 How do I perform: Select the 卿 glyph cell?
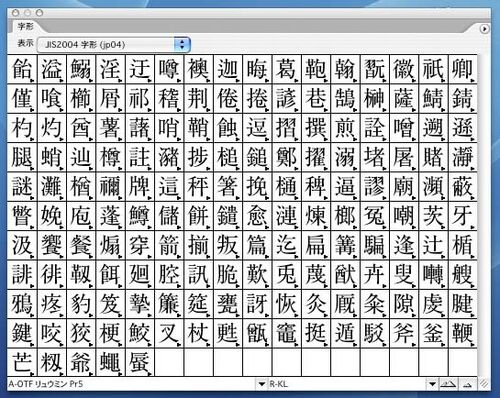pos(463,69)
